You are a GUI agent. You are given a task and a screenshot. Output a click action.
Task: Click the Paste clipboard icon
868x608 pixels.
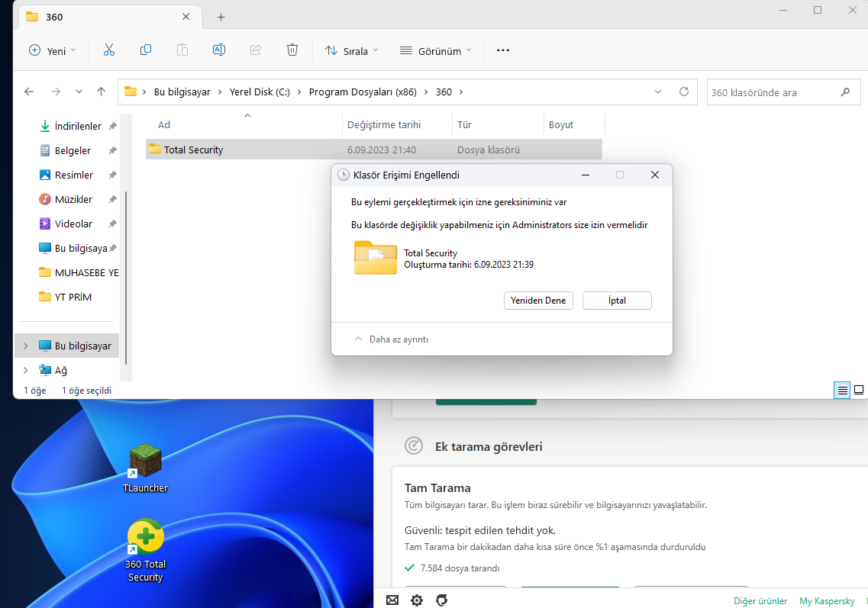182,50
